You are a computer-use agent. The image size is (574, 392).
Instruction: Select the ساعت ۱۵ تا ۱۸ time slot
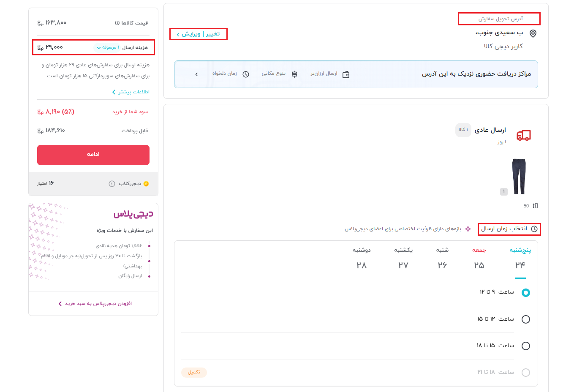[526, 346]
